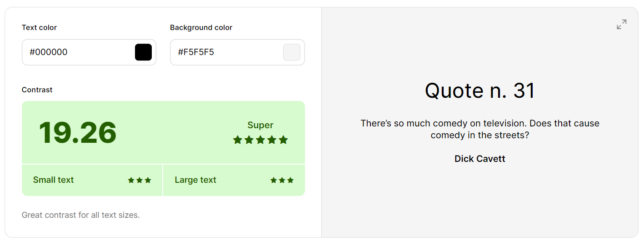The width and height of the screenshot is (644, 241).
Task: Click the Small text three-star rating
Action: coord(140,180)
